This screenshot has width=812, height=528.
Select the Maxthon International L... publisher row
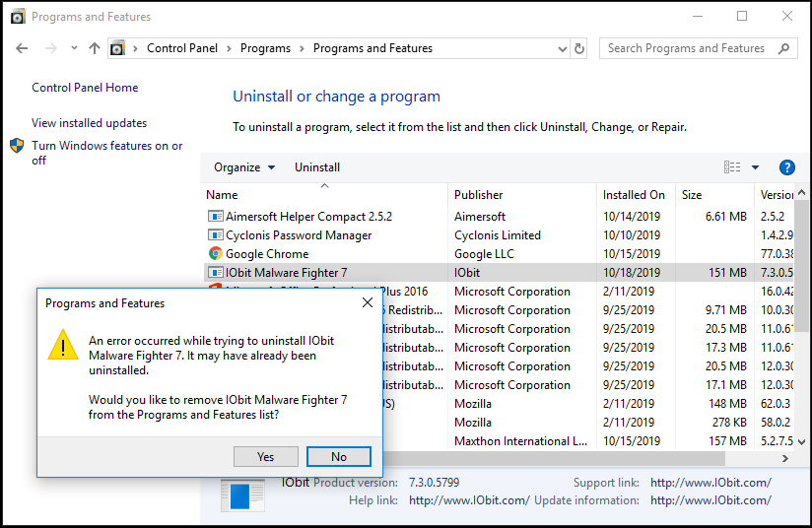pyautogui.click(x=520, y=441)
